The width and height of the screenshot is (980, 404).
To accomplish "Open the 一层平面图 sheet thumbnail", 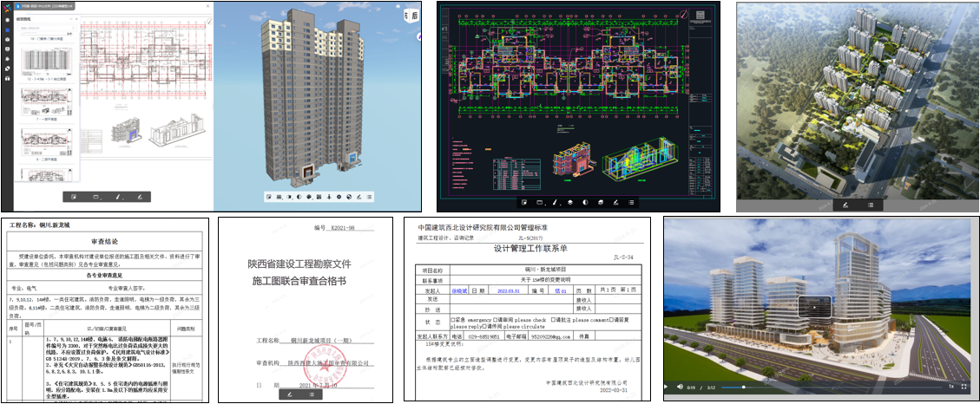I will 47,103.
